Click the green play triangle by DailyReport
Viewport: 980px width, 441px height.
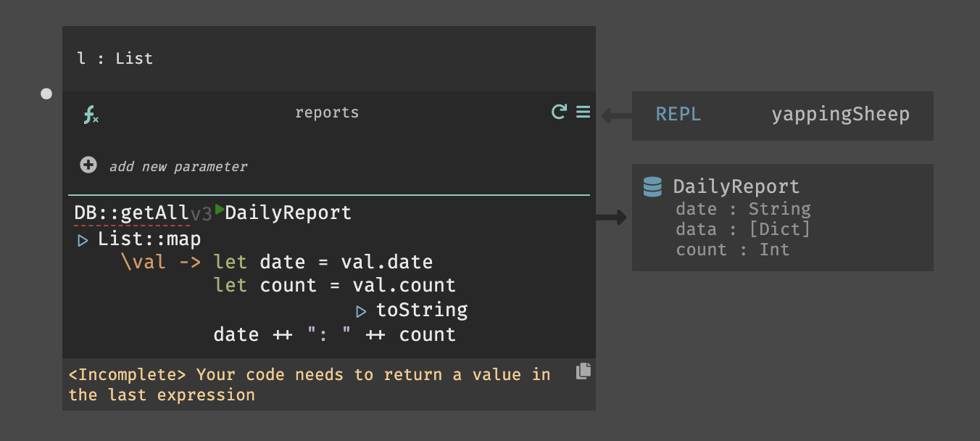pyautogui.click(x=220, y=210)
